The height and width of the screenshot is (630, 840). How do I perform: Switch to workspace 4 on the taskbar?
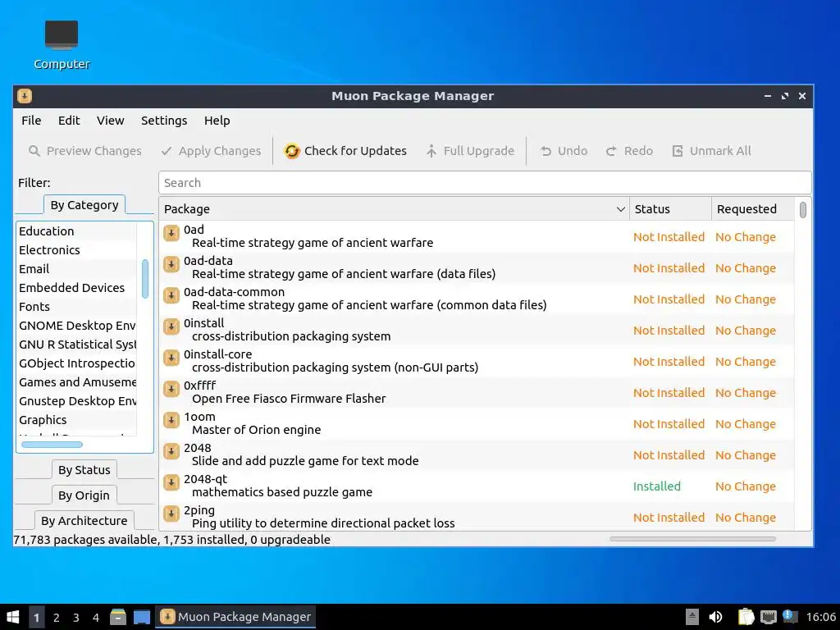(x=96, y=618)
